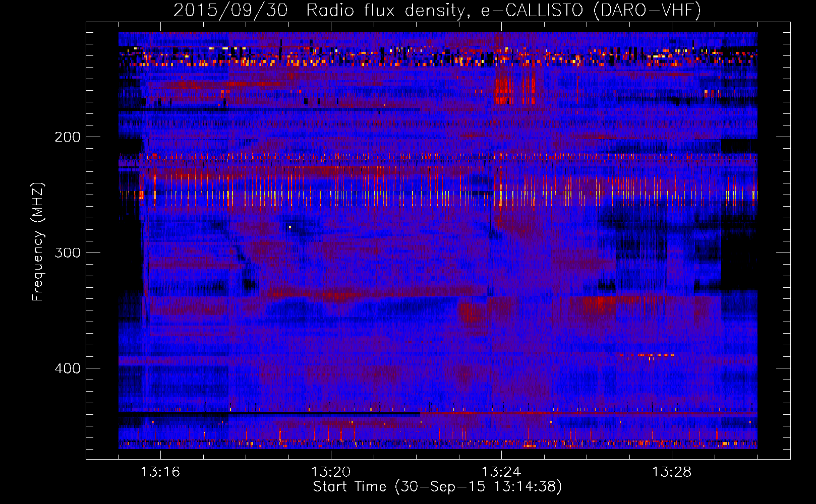816x504 pixels.
Task: Click the "300" frequency tick label
Action: point(68,253)
